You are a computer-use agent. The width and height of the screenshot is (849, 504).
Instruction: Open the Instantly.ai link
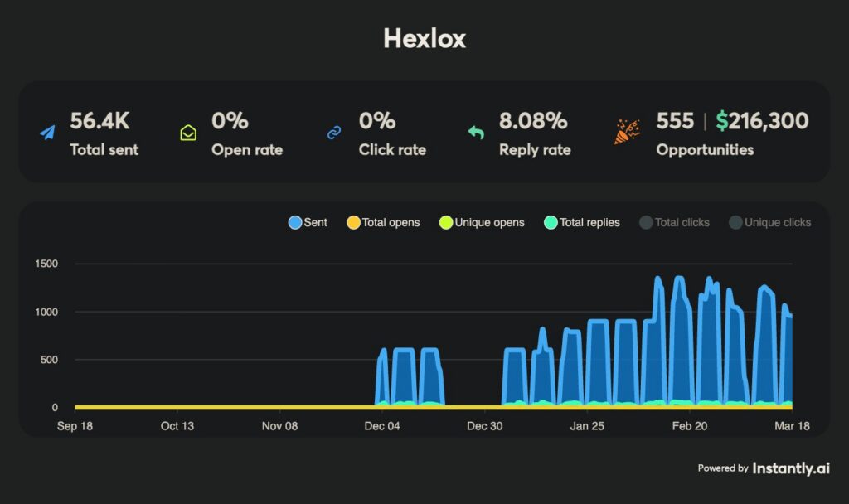pos(790,468)
